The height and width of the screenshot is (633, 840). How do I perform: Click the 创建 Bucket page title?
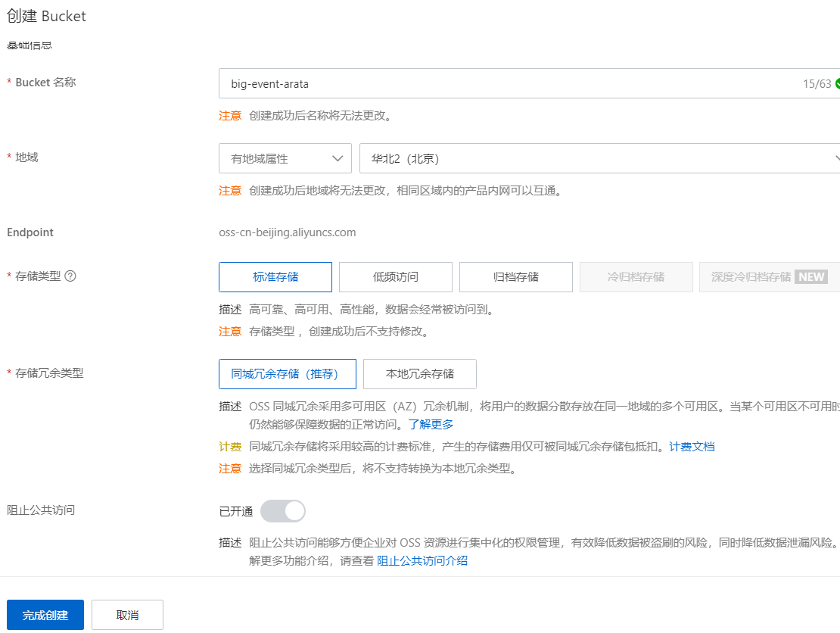[46, 16]
